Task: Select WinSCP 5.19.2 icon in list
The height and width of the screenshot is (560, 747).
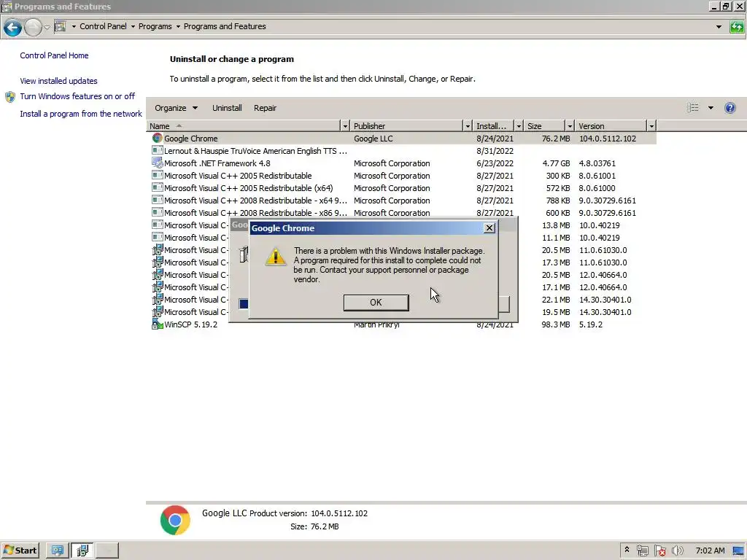Action: coord(158,324)
